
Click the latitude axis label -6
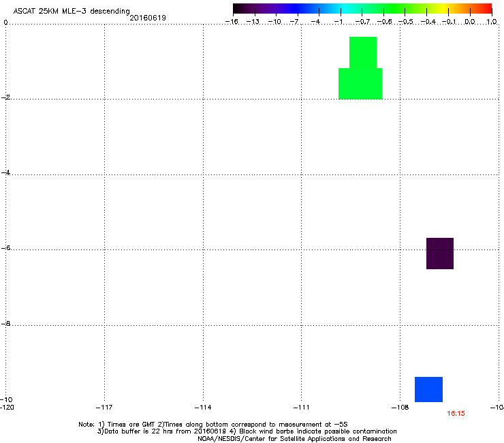(5, 247)
